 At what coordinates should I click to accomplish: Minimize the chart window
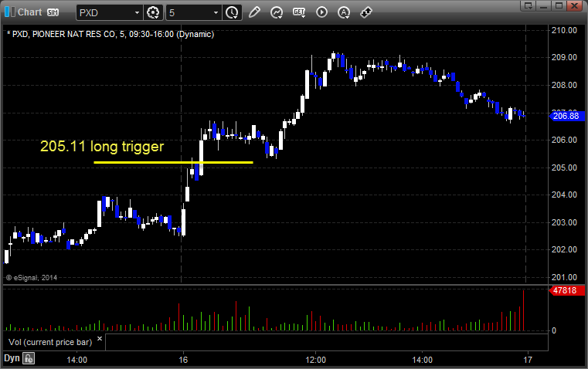pyautogui.click(x=544, y=5)
